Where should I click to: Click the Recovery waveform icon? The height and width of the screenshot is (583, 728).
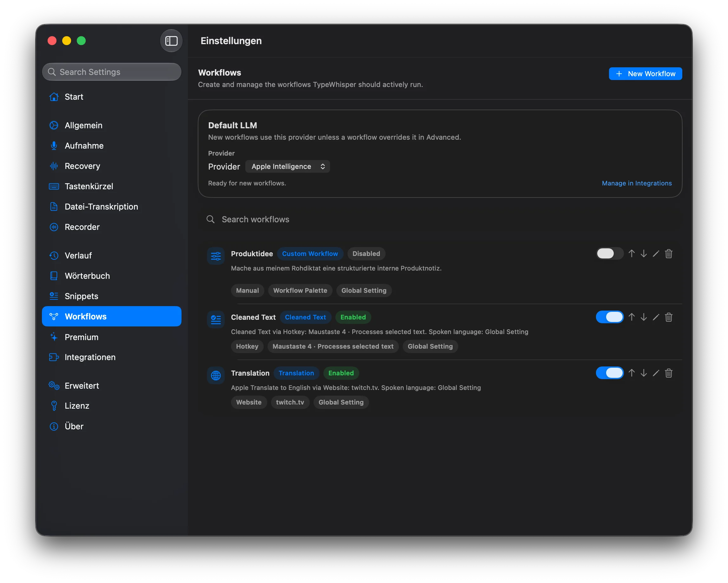pyautogui.click(x=54, y=166)
